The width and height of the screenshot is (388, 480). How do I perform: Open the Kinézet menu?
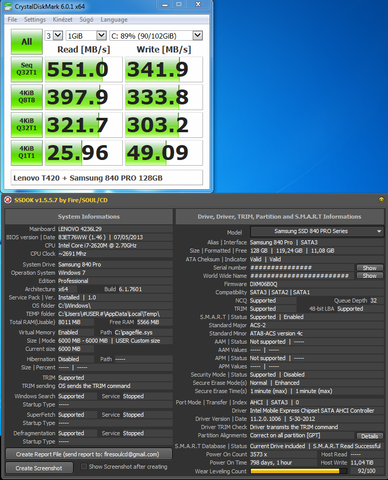(x=62, y=20)
